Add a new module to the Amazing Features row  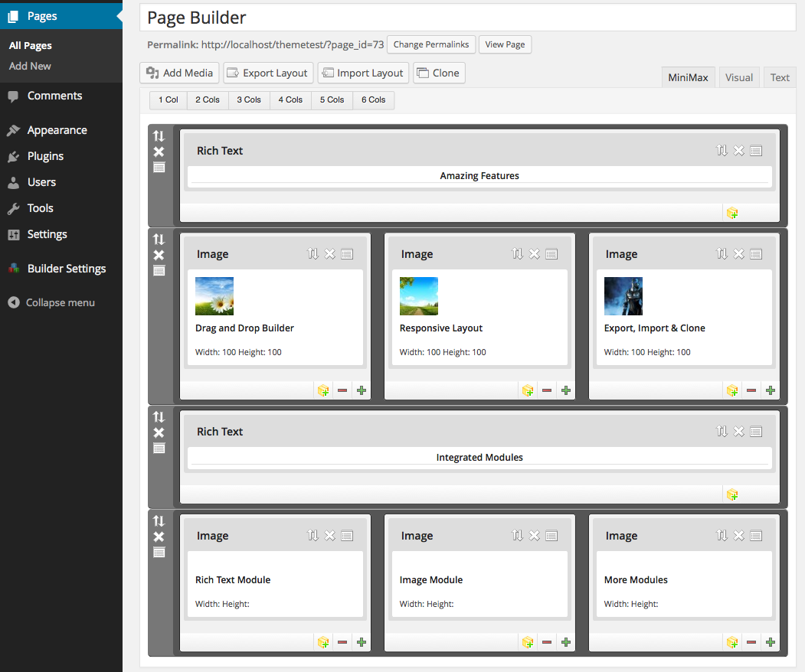732,213
